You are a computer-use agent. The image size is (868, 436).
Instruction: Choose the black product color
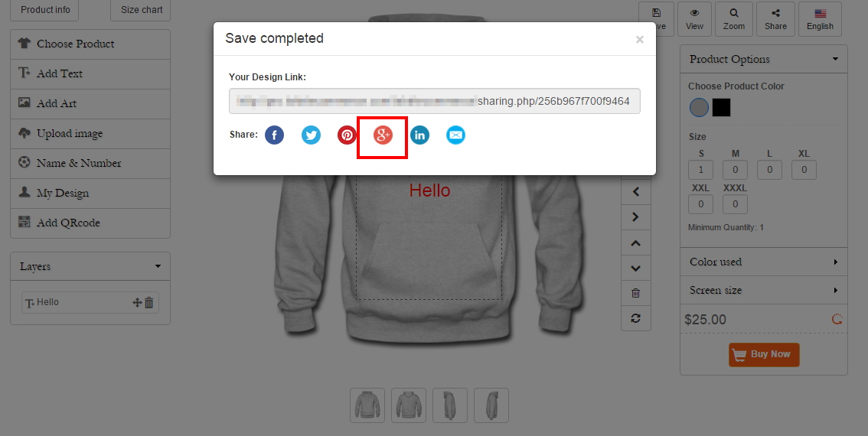pyautogui.click(x=721, y=107)
